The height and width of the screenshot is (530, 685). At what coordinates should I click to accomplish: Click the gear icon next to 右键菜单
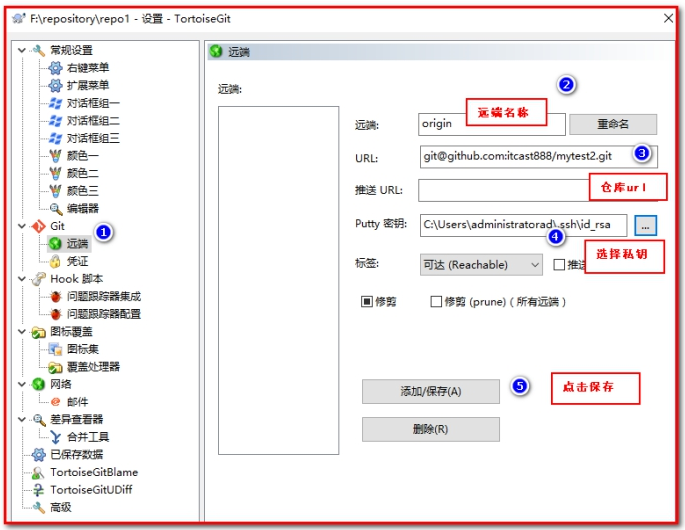55,68
